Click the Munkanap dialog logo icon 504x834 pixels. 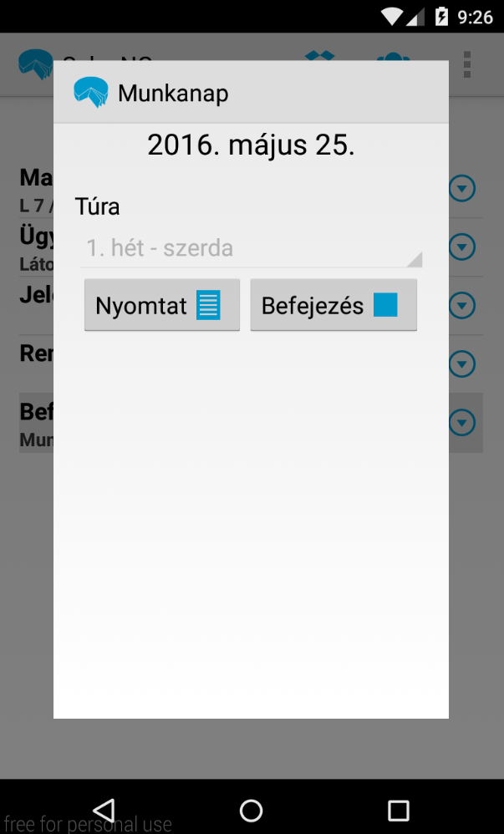(x=90, y=93)
